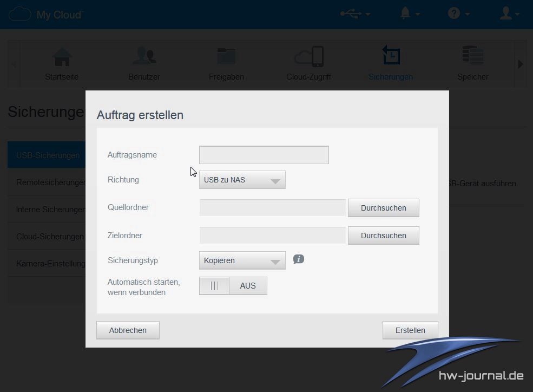Click the USB devices icon in header
This screenshot has width=533, height=392.
click(351, 14)
